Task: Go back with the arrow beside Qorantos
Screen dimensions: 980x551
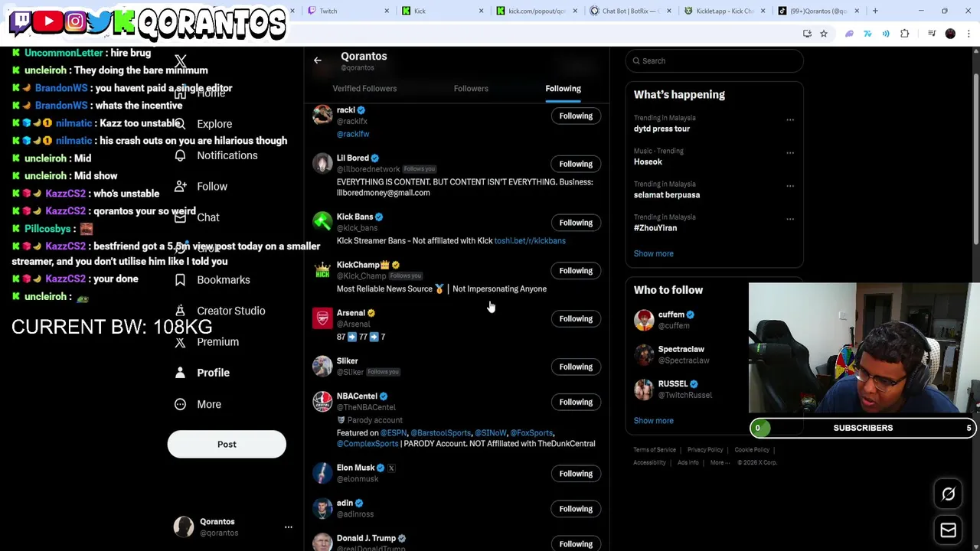Action: (x=318, y=60)
